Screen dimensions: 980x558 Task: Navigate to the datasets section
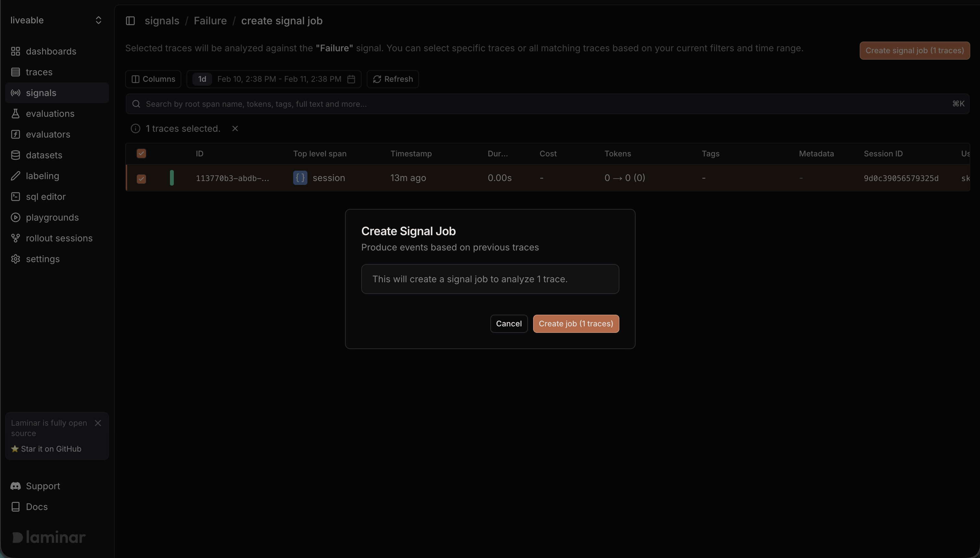point(44,155)
